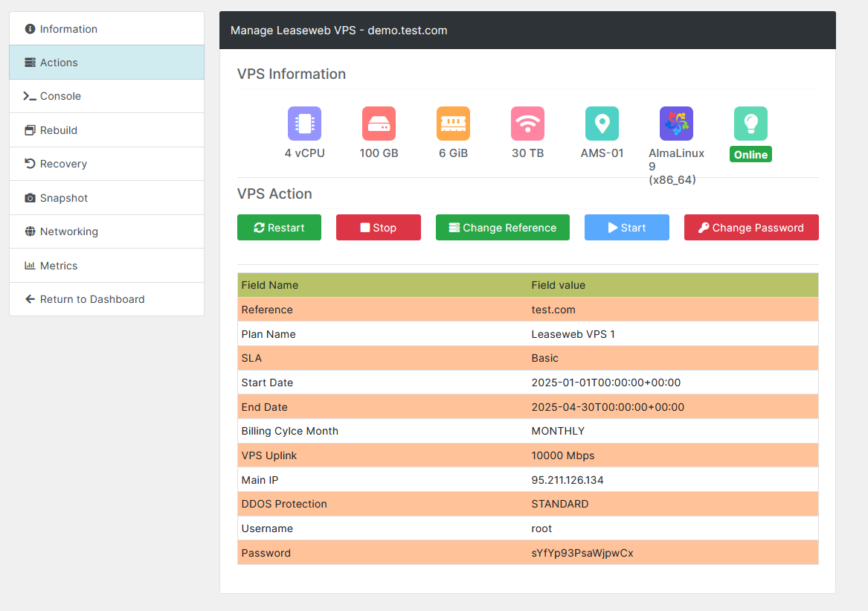Click the Change Reference button
This screenshot has height=611, width=868.
point(503,228)
